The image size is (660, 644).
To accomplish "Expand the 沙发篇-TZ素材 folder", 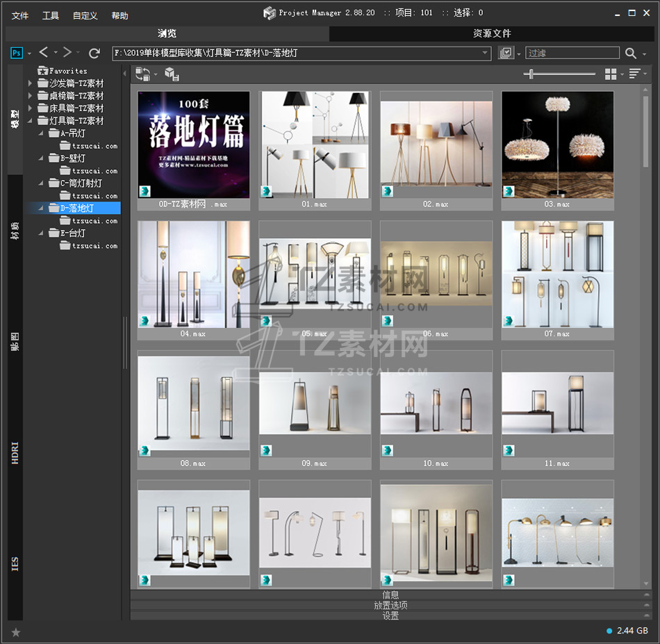I will click(31, 83).
